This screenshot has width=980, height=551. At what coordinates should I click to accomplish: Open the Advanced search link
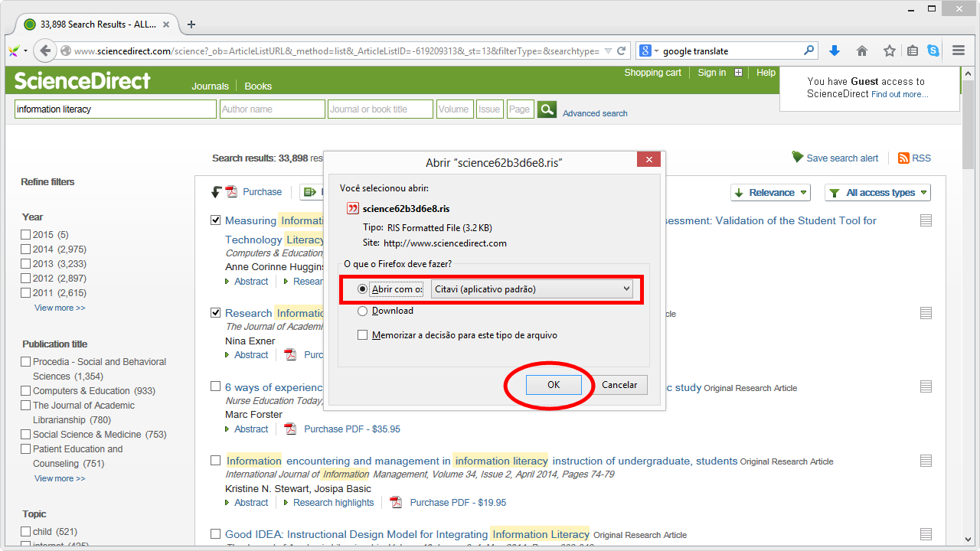[x=595, y=113]
